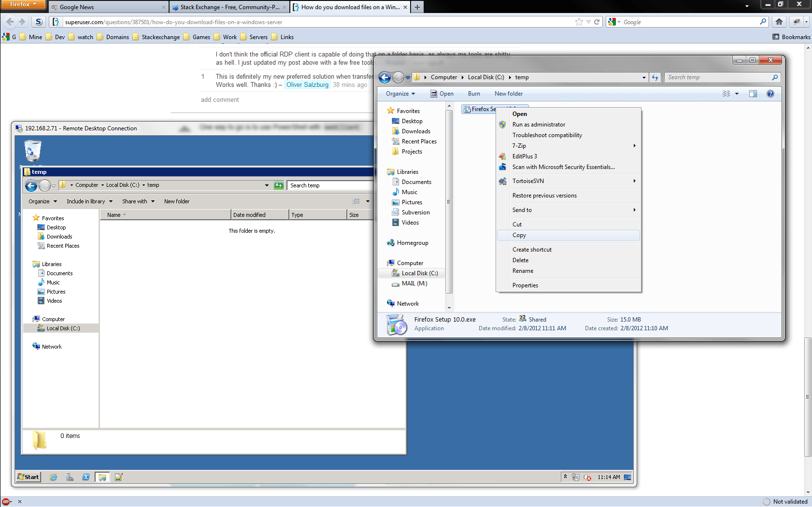Screen dimensions: 812x507
Task: Toggle the preview pane icon
Action: click(x=753, y=94)
